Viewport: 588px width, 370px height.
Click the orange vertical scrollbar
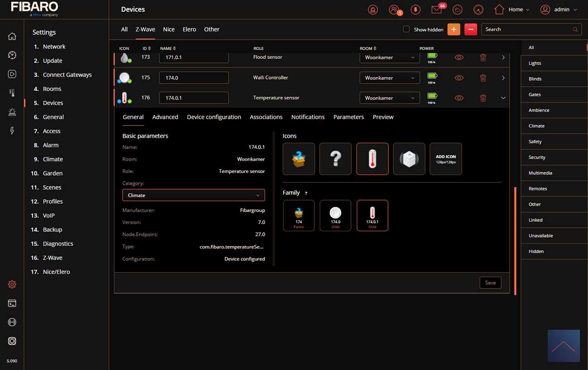coord(515,240)
